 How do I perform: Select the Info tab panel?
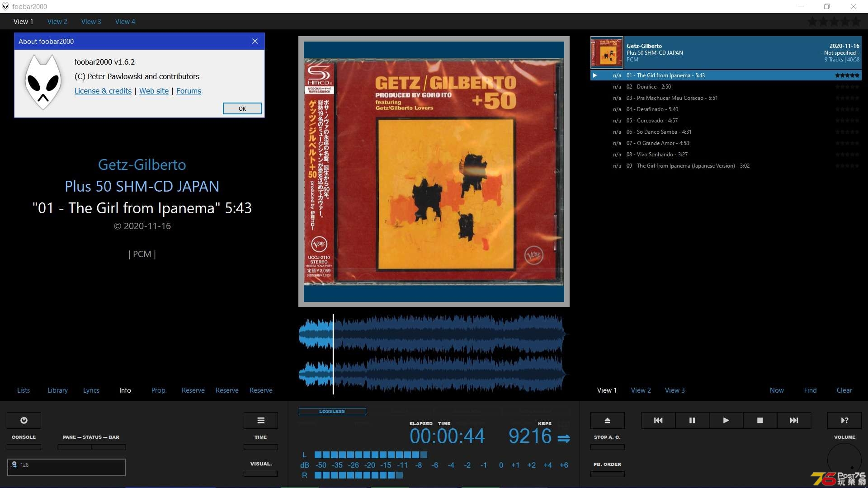click(x=125, y=390)
